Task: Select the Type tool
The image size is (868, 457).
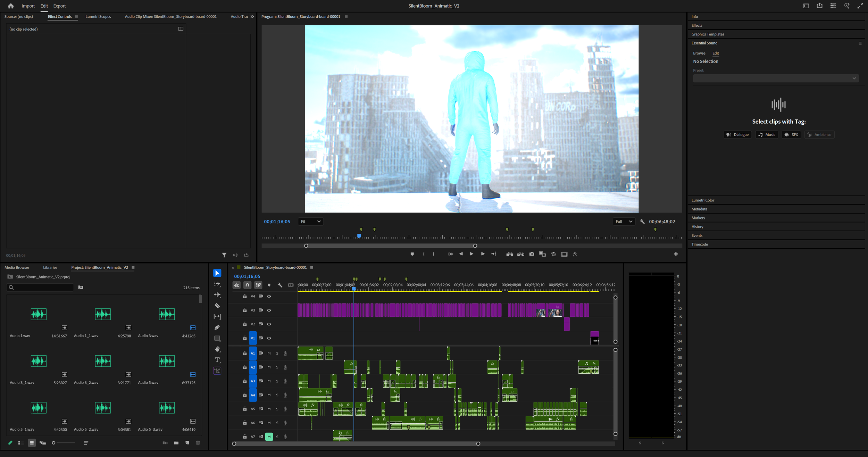Action: coord(217,360)
